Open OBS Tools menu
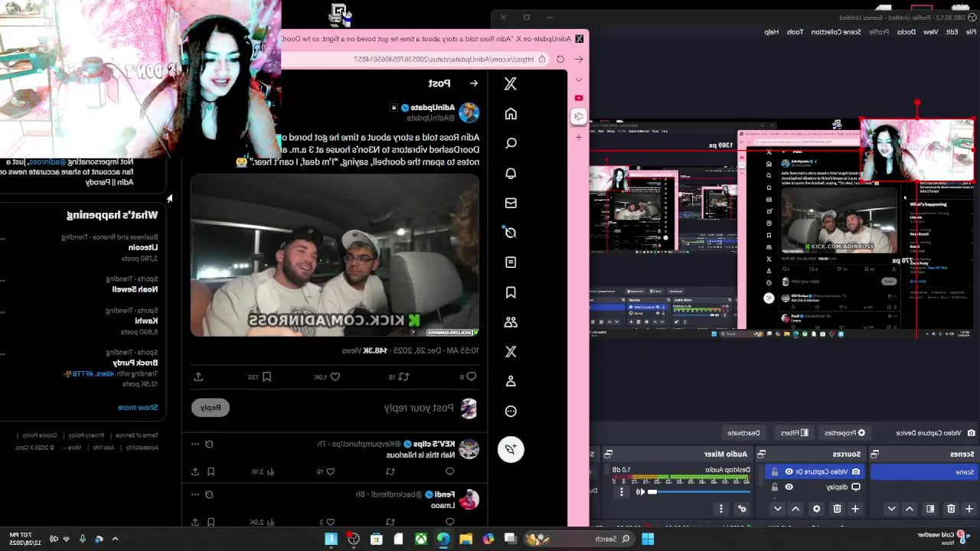 pos(795,31)
